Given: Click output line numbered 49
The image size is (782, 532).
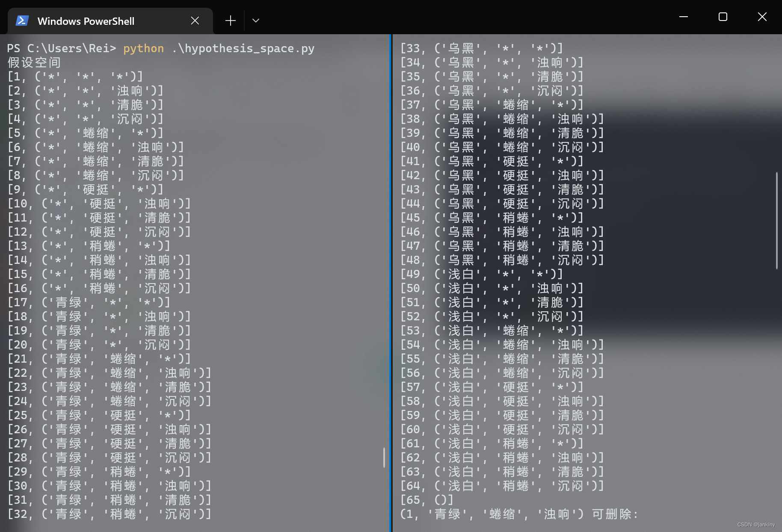Looking at the screenshot, I should [482, 274].
